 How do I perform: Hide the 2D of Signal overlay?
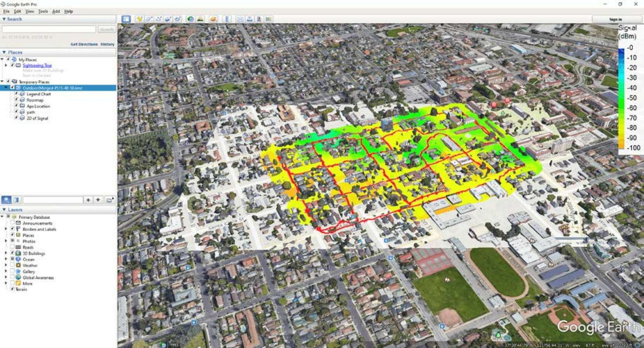click(16, 118)
